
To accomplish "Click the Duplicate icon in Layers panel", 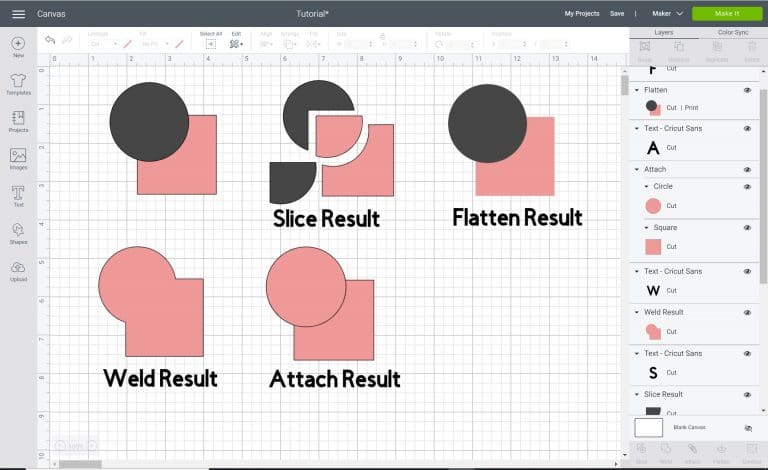I will [x=717, y=47].
